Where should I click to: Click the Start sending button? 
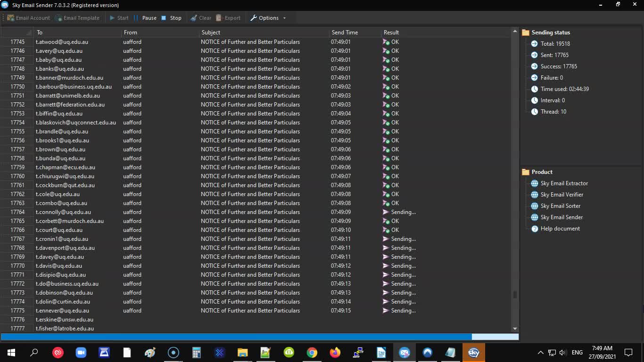coord(119,18)
